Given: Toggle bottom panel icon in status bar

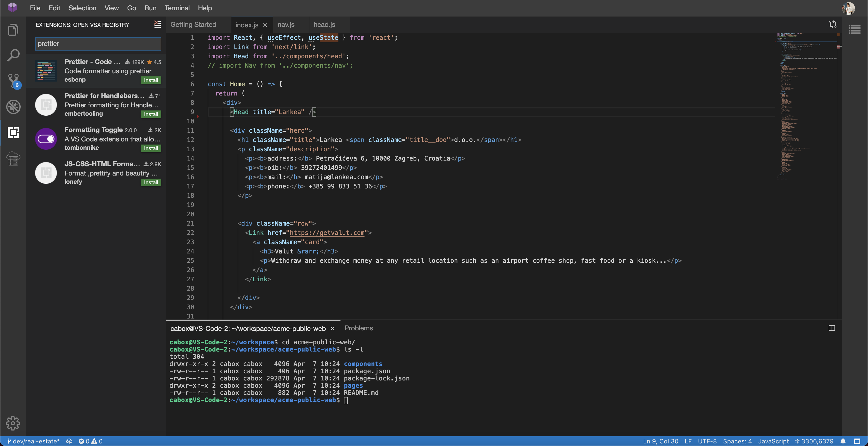Looking at the screenshot, I should point(857,441).
